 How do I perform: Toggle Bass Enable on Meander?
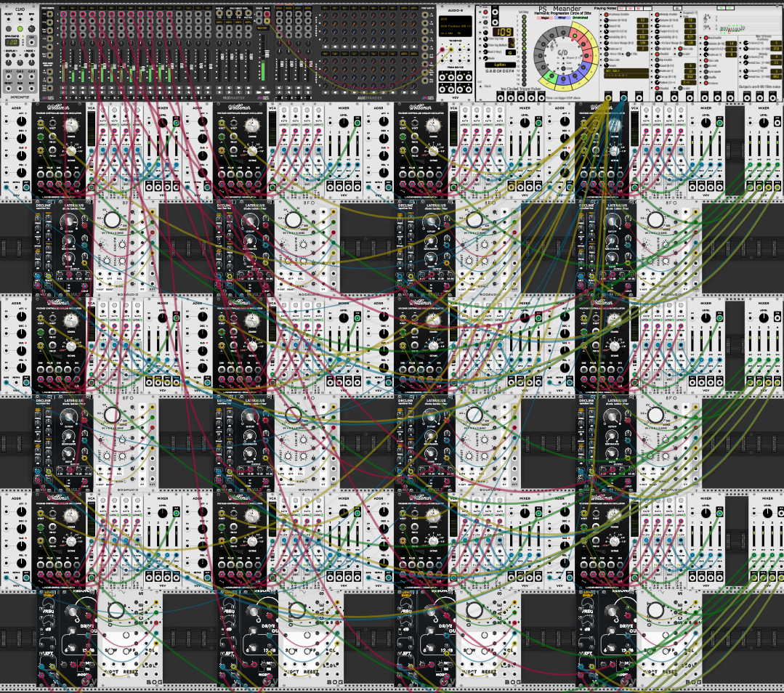(x=706, y=38)
